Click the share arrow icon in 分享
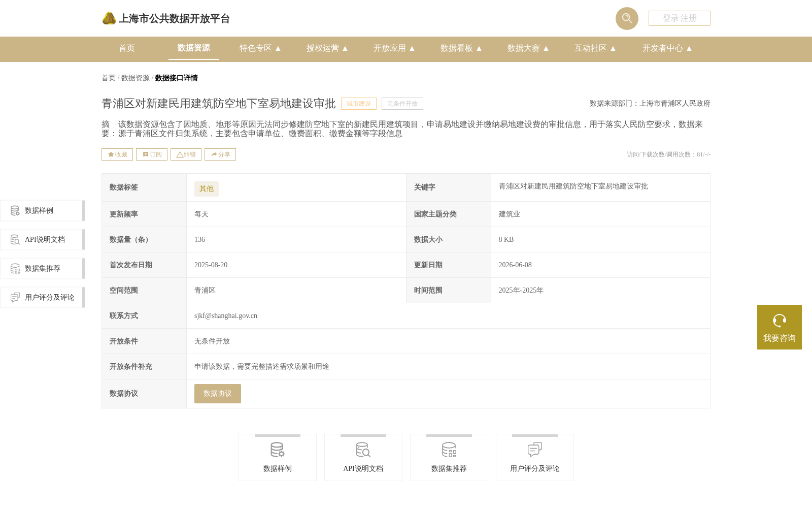This screenshot has height=508, width=812. pyautogui.click(x=214, y=154)
